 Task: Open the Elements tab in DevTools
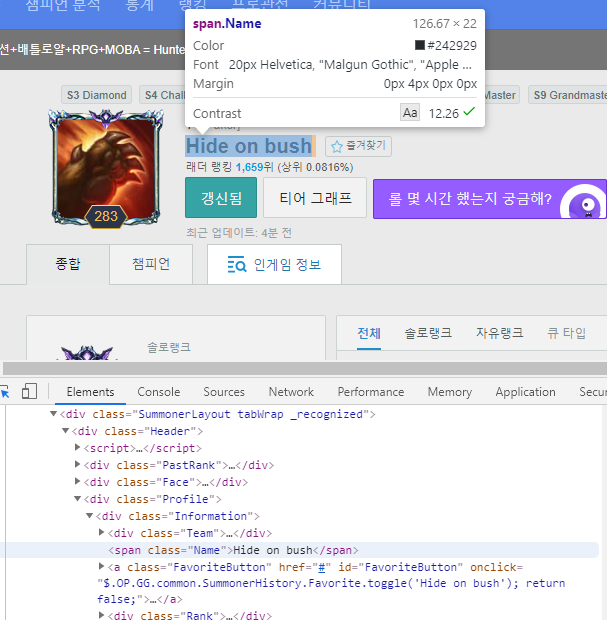(90, 392)
